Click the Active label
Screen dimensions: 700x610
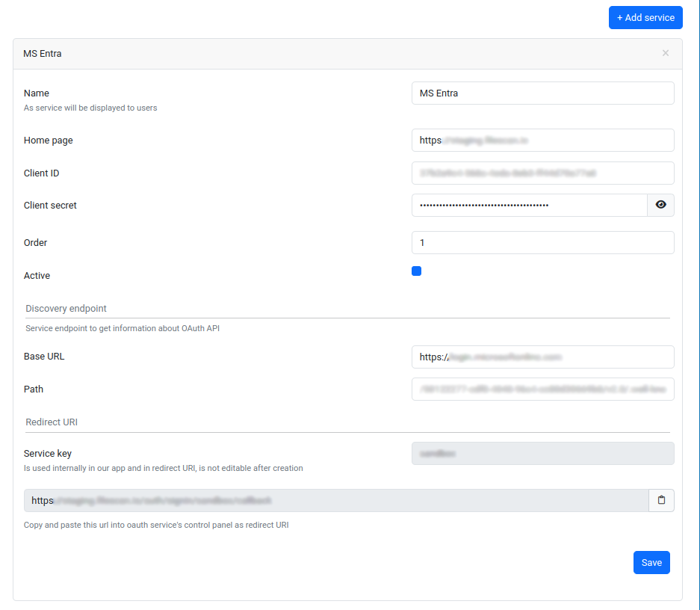tap(37, 276)
